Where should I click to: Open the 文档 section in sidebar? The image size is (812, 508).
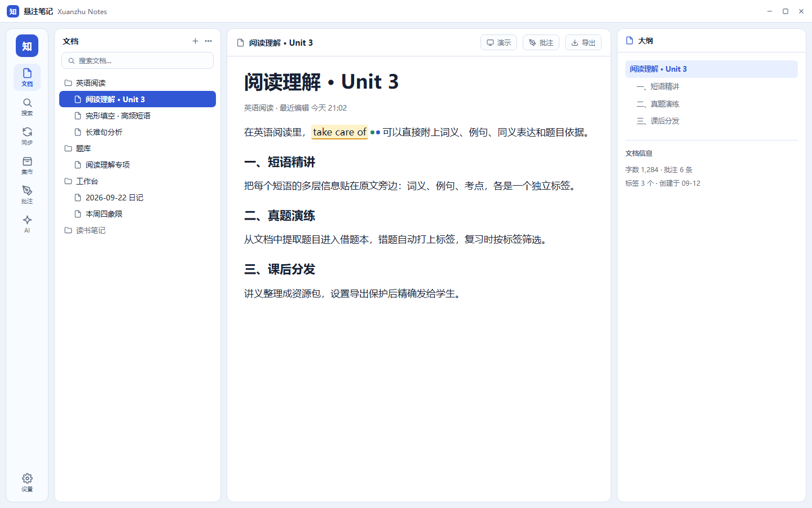(x=27, y=77)
